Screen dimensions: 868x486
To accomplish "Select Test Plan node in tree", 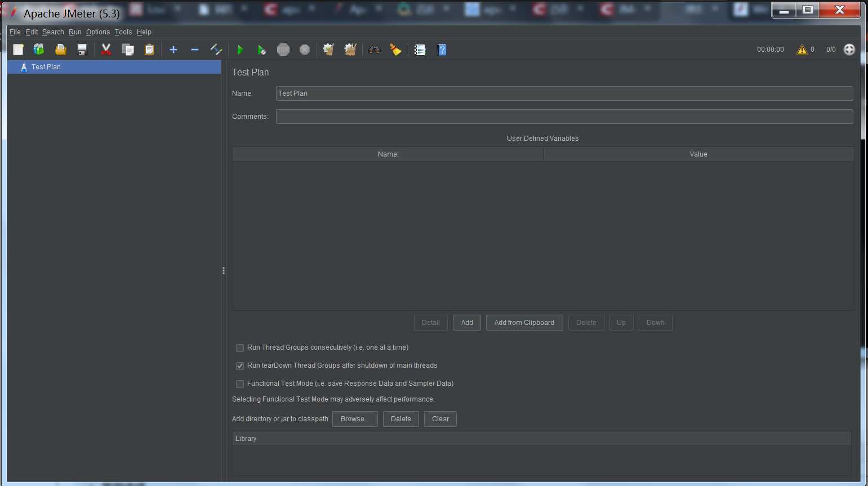I will tap(114, 67).
